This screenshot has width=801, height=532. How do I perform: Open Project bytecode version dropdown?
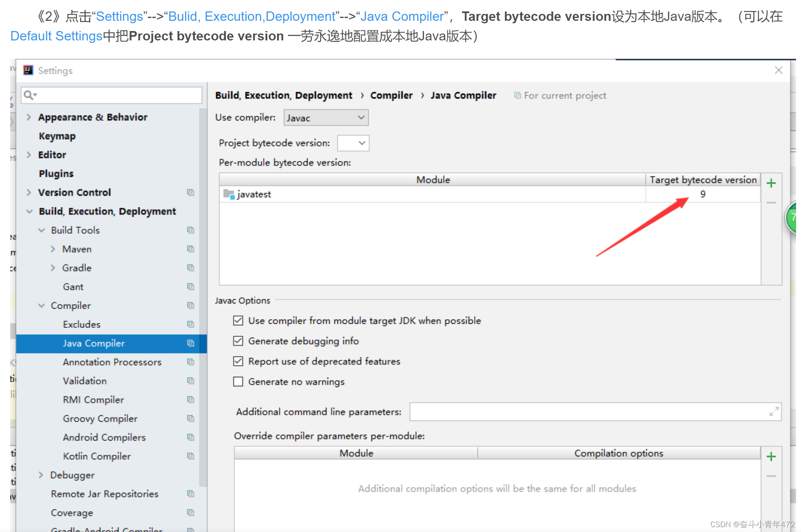[353, 143]
